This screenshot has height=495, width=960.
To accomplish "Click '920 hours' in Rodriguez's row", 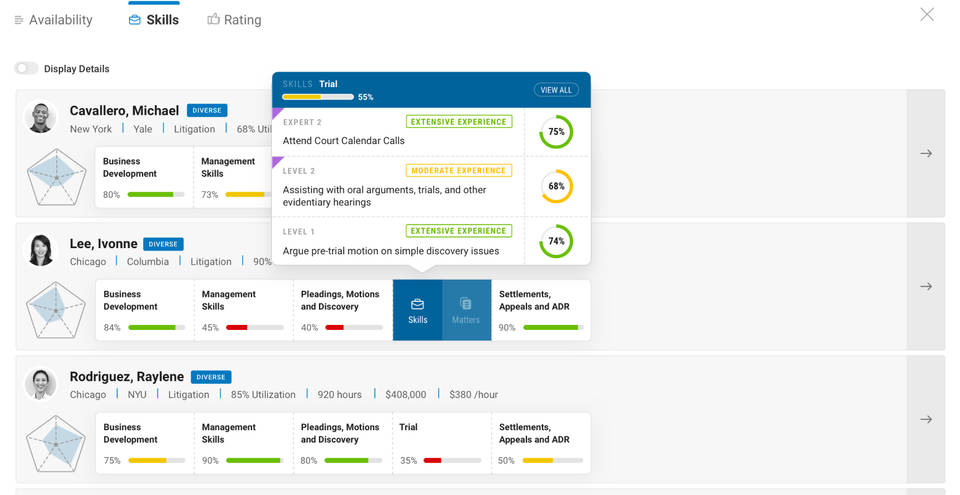I will point(339,395).
